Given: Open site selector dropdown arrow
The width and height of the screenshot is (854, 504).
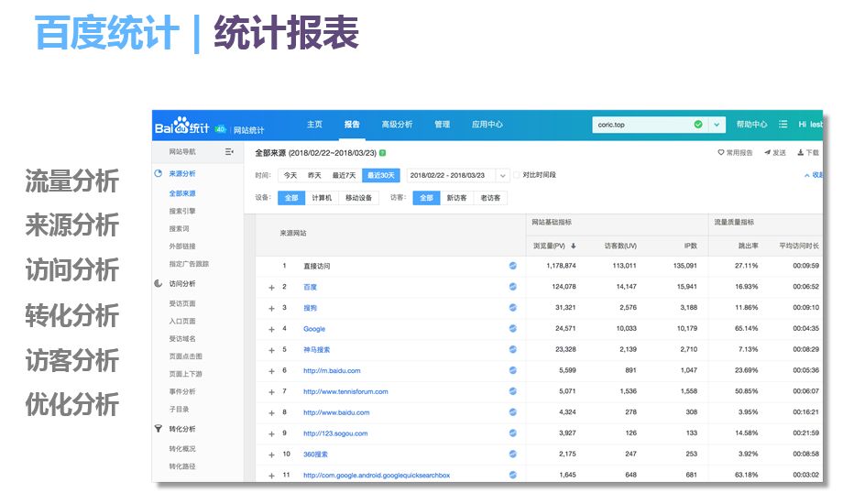Looking at the screenshot, I should (x=717, y=125).
